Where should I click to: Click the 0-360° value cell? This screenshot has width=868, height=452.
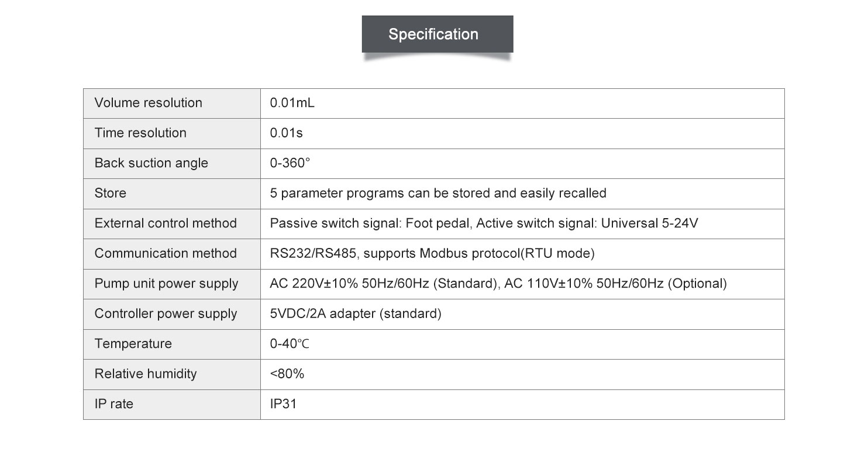point(522,164)
